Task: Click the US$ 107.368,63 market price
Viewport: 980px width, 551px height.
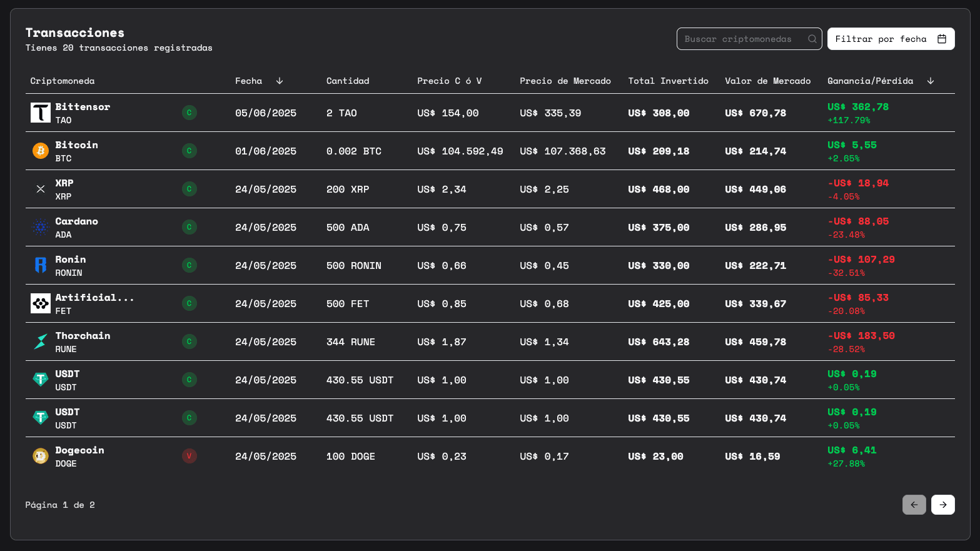Action: 563,151
